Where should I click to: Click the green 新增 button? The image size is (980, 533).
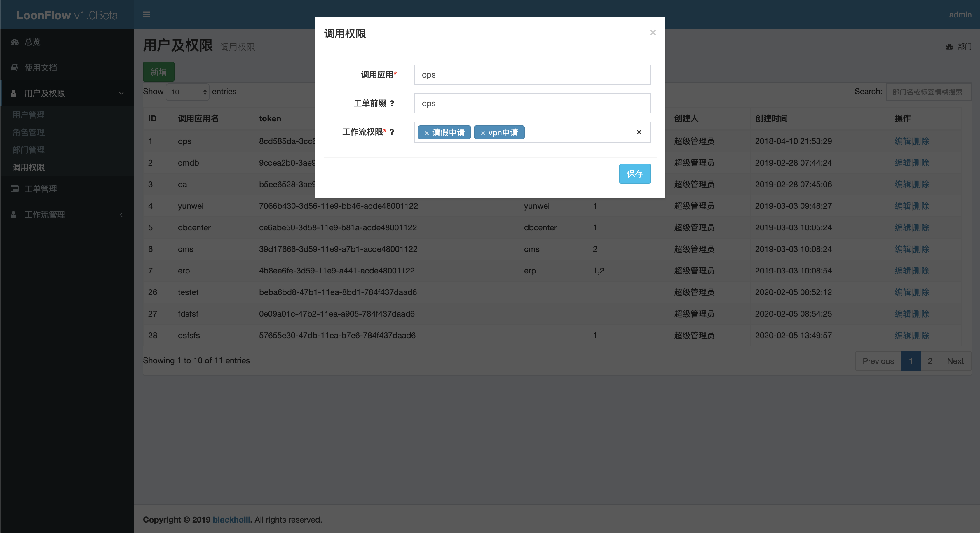click(x=159, y=72)
